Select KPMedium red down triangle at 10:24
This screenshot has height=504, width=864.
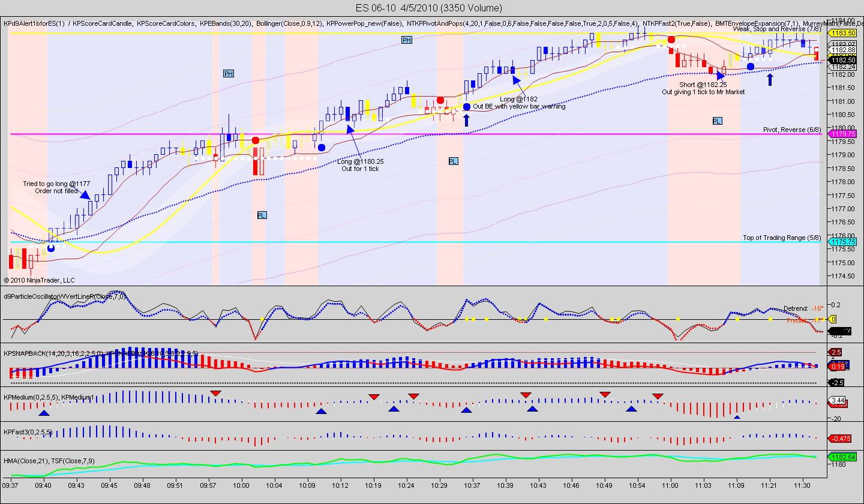pos(413,396)
